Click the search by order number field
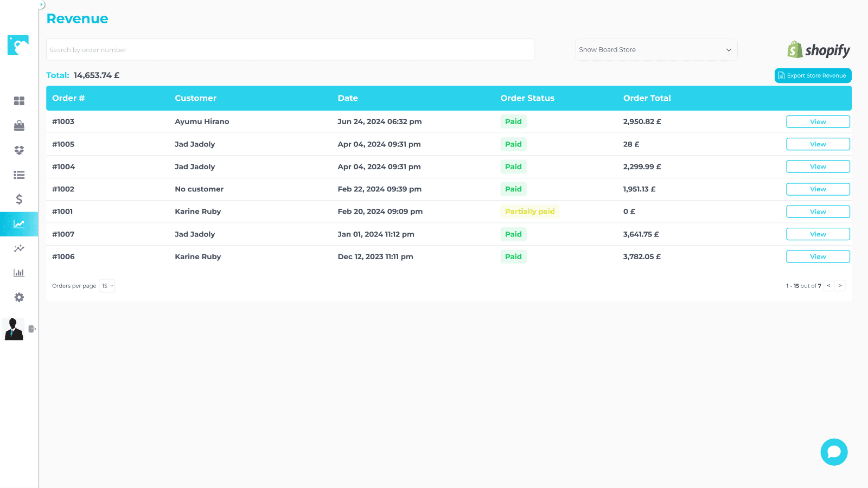 [x=290, y=49]
